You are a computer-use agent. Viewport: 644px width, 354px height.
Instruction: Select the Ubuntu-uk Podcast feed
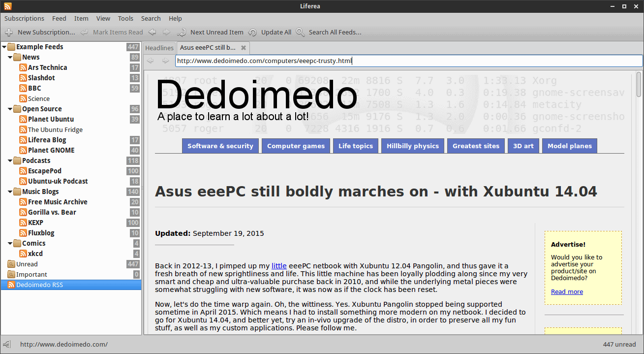coord(58,181)
